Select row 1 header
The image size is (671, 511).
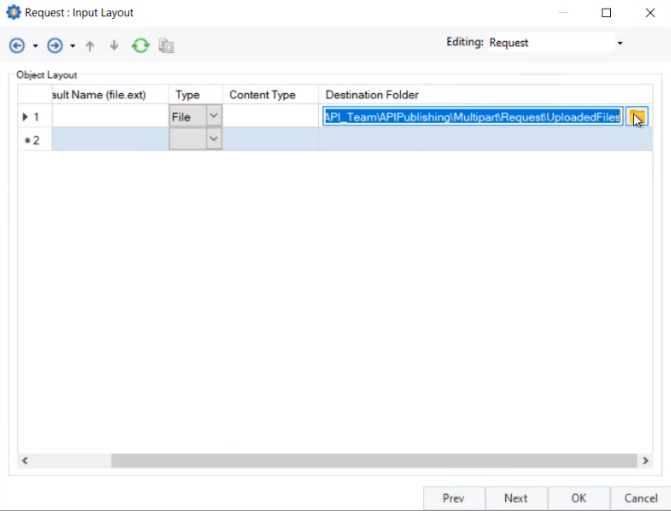click(35, 116)
